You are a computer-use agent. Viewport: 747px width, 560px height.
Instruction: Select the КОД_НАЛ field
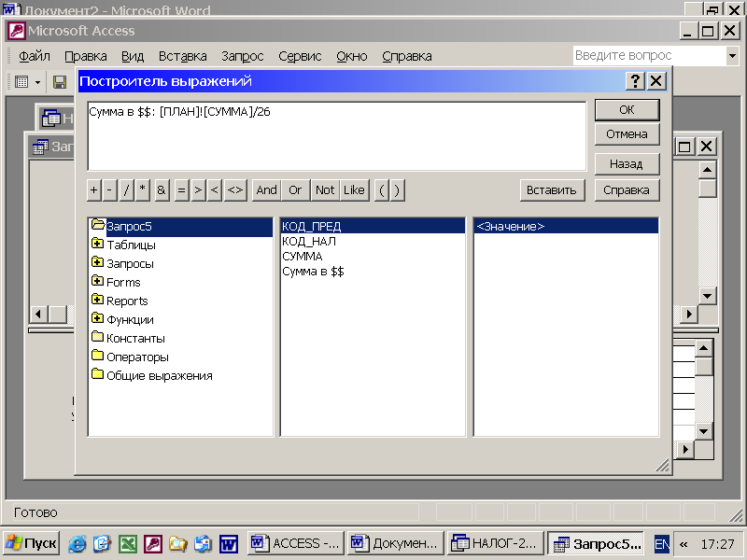[373, 242]
